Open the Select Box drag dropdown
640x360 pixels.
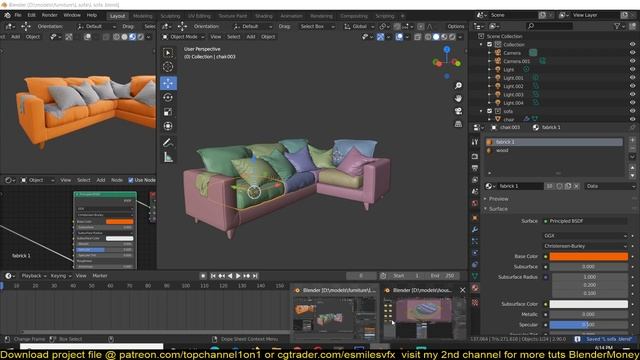coord(317,27)
